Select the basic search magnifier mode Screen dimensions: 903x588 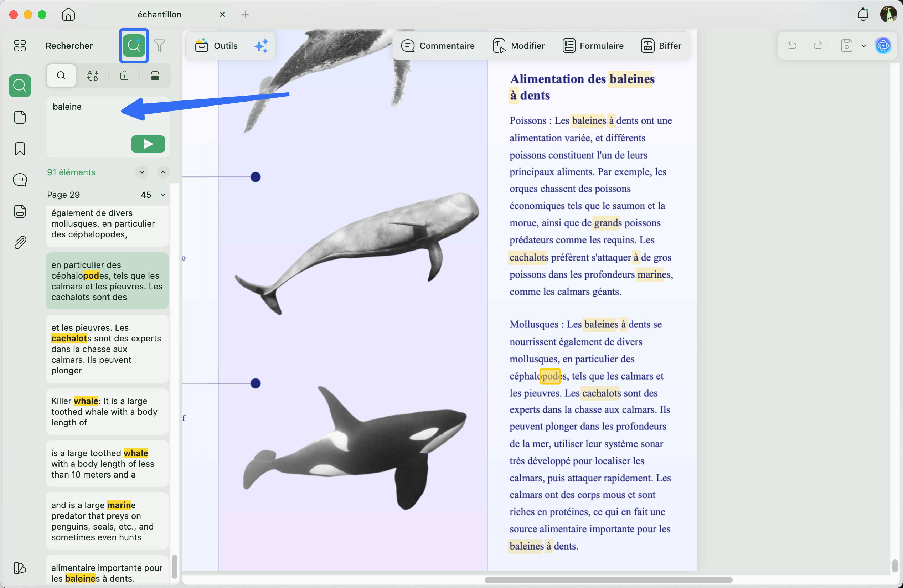(61, 76)
